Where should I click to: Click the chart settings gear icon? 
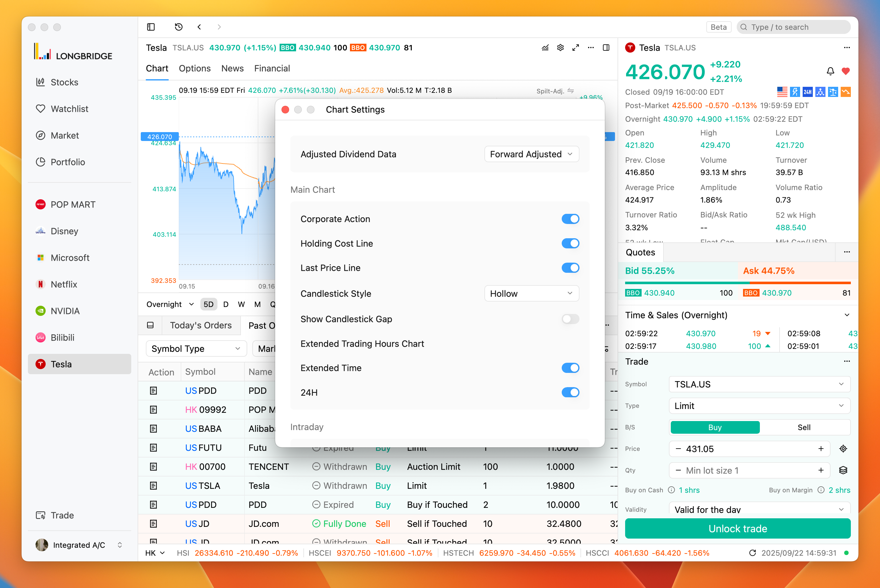pyautogui.click(x=560, y=48)
